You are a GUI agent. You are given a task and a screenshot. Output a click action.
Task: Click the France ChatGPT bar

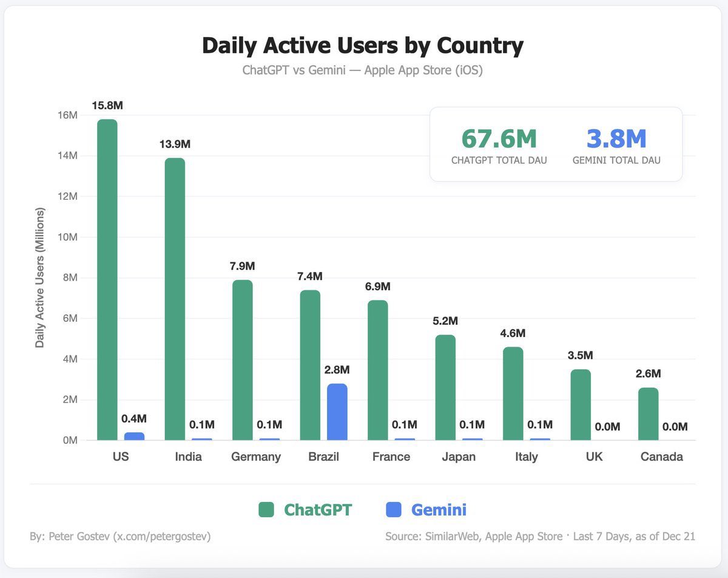(378, 370)
